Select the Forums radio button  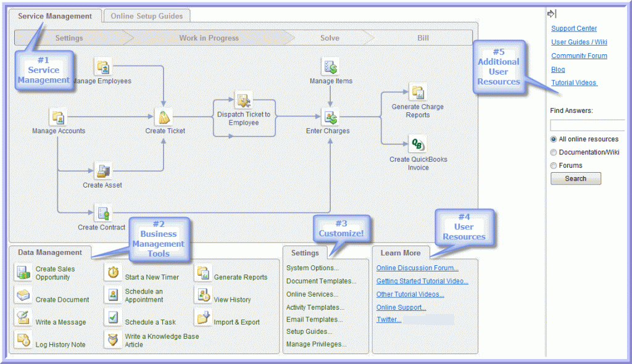click(x=554, y=165)
